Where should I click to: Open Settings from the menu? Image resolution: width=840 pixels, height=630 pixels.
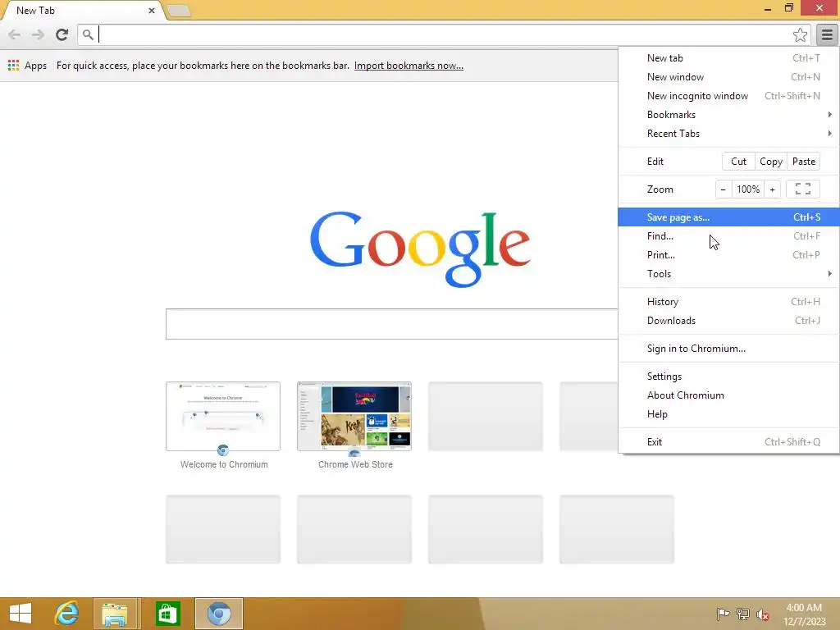click(728, 376)
